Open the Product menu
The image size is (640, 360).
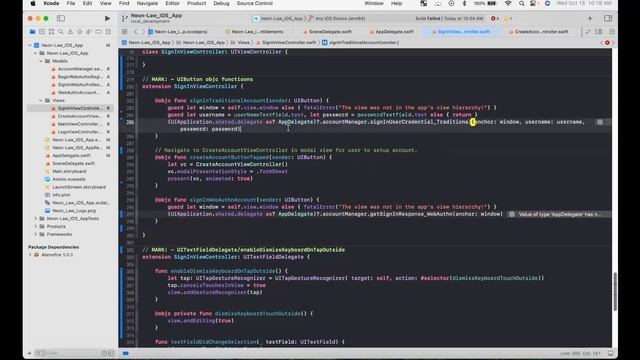pos(196,3)
